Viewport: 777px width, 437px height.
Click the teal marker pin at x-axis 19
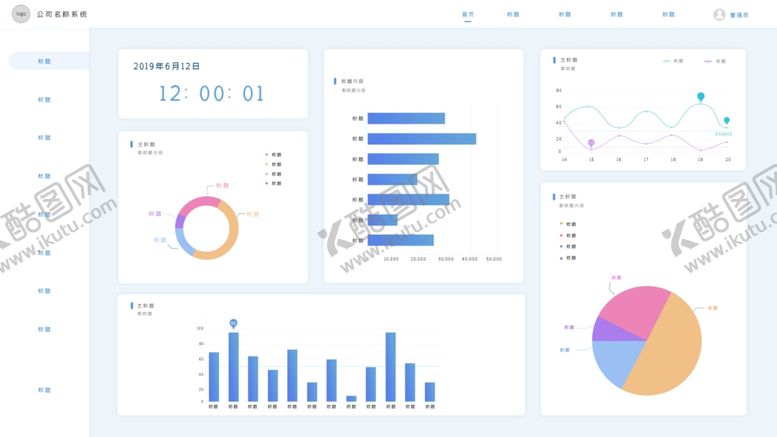[x=701, y=97]
